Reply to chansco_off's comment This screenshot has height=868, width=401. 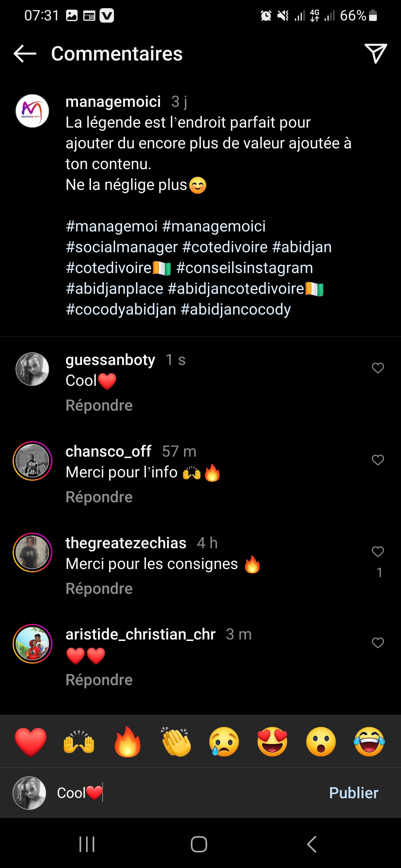tap(99, 497)
